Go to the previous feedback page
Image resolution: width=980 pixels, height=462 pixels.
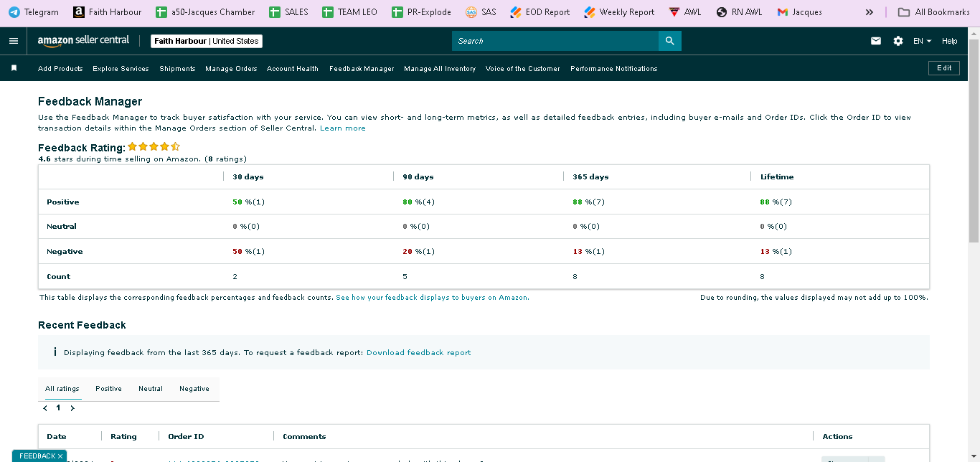46,407
